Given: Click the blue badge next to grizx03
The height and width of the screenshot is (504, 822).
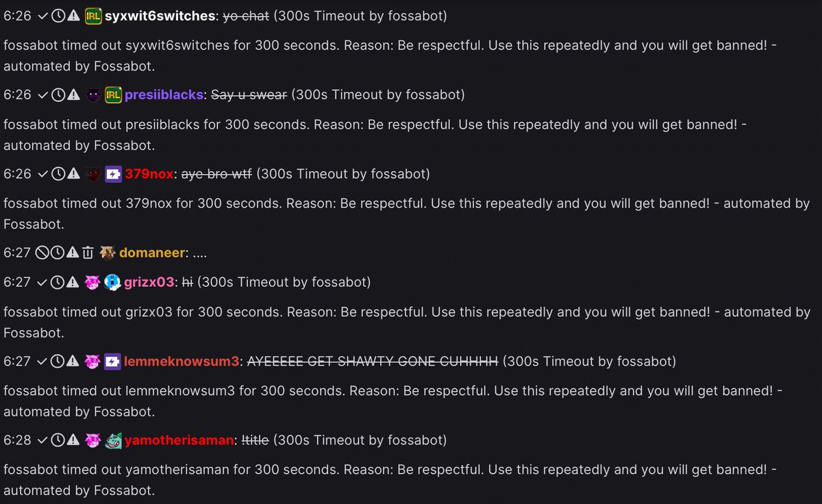Looking at the screenshot, I should 112,281.
